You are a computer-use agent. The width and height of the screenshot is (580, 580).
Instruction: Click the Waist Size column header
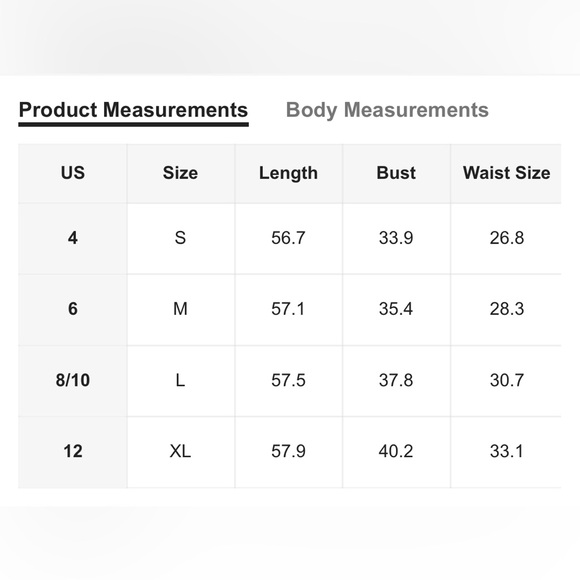506,173
